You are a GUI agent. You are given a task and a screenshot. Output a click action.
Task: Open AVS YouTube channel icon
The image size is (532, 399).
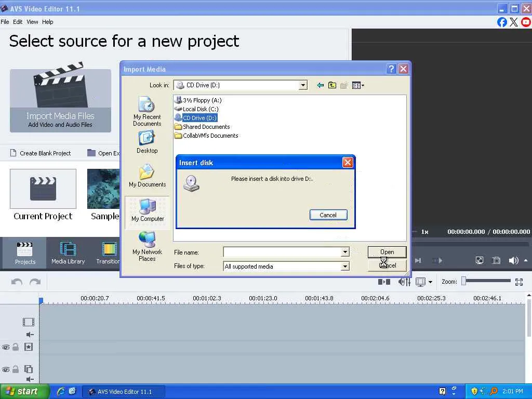526,22
